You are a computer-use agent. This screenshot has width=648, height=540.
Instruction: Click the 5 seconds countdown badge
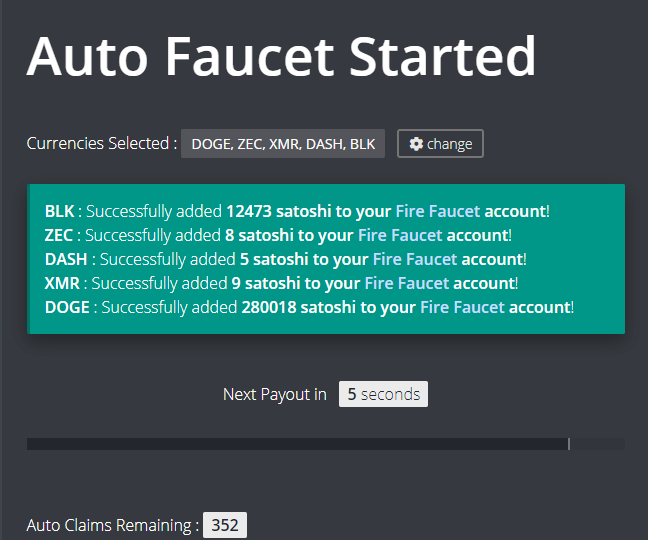pyautogui.click(x=383, y=394)
